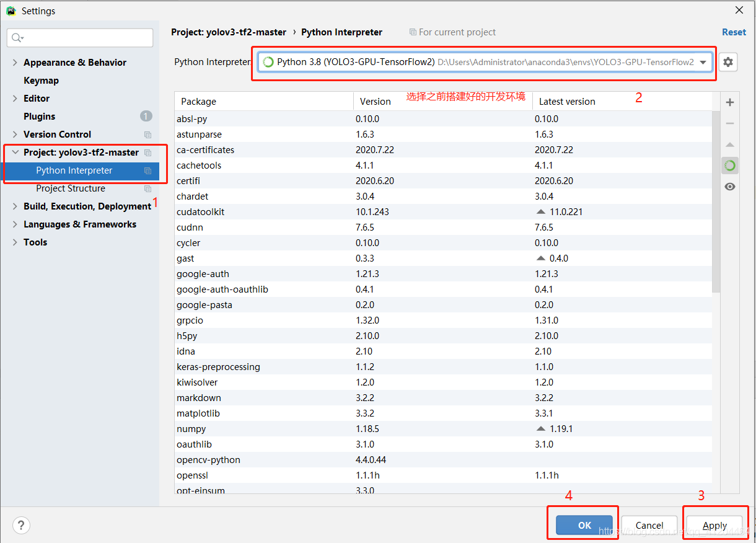The width and height of the screenshot is (756, 543).
Task: Click the Plugins update count badge
Action: click(146, 116)
